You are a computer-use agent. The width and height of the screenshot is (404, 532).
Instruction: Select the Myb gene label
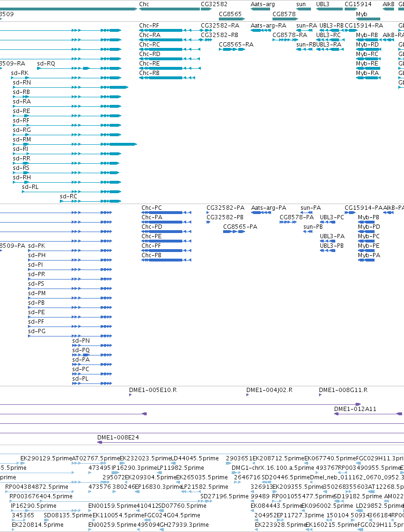pos(362,14)
